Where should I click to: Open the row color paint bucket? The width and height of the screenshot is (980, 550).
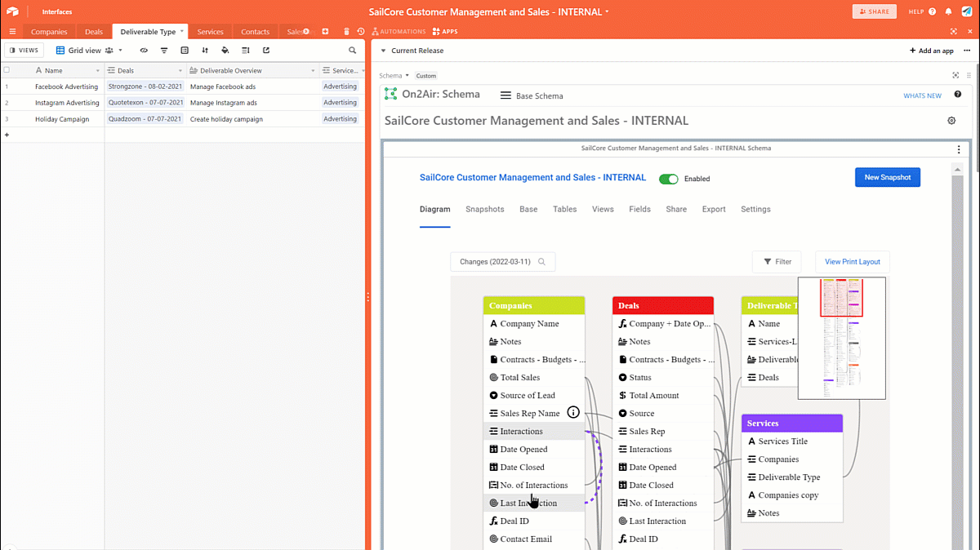click(225, 51)
